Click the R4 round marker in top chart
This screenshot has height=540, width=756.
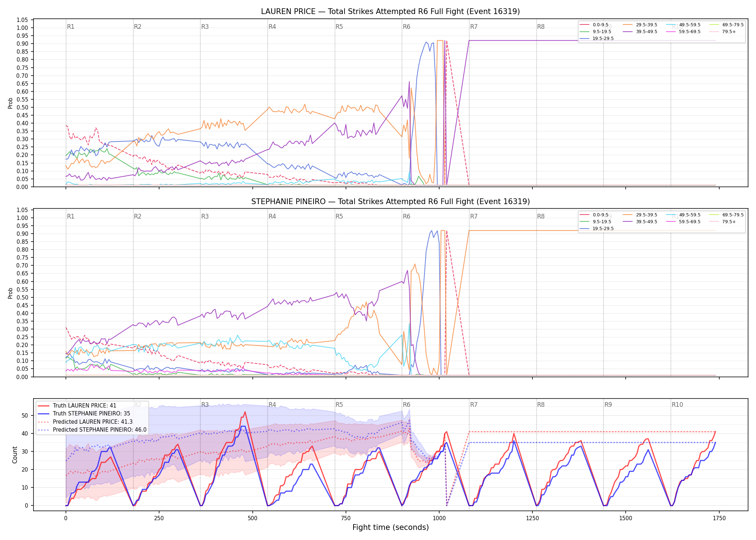click(x=272, y=27)
